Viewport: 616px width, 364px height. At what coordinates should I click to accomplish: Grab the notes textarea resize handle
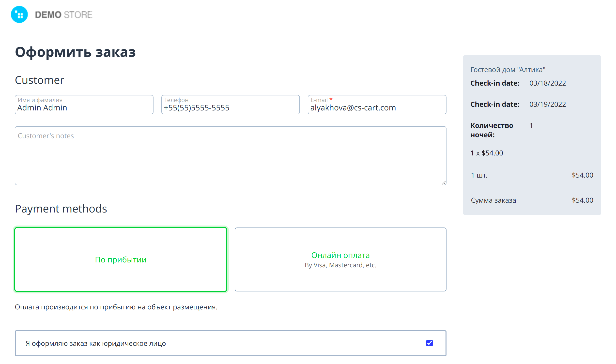(x=444, y=182)
